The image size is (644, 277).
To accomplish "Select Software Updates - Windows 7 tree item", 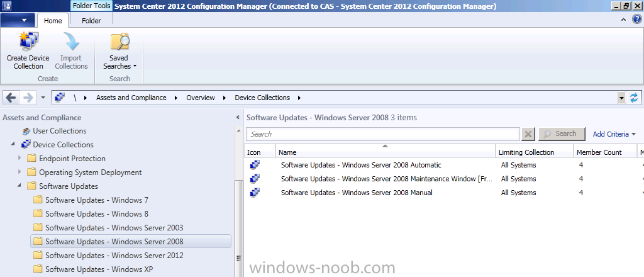I will tap(97, 200).
